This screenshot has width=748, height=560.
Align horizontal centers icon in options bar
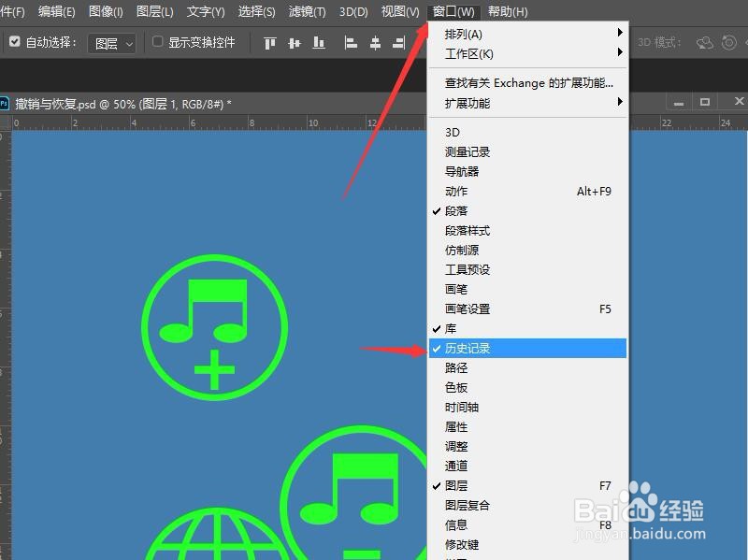(376, 43)
